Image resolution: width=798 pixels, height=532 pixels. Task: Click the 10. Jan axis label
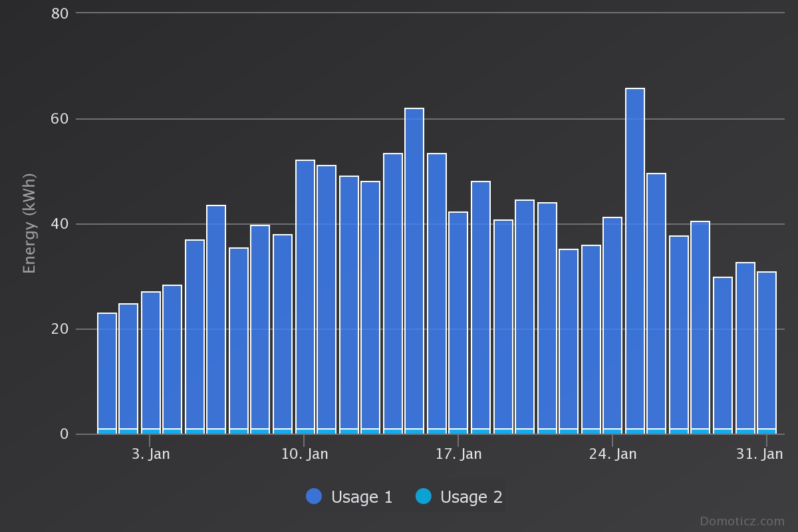point(305,454)
